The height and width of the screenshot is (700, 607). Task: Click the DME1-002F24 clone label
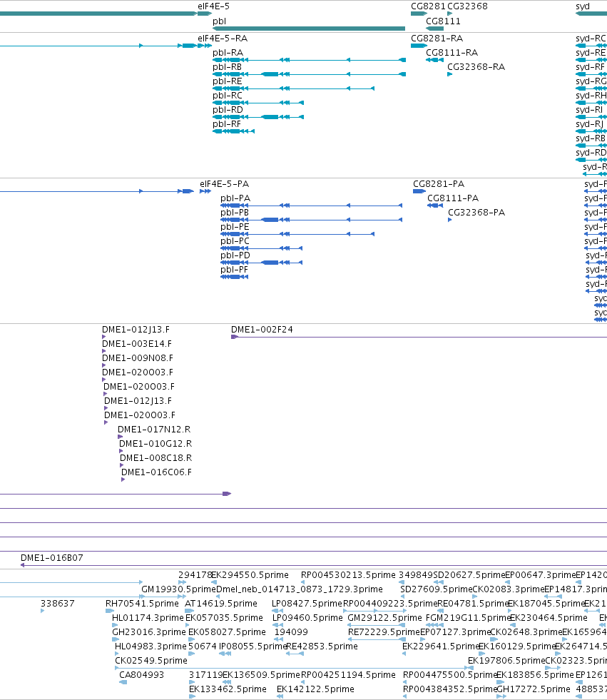coord(262,330)
